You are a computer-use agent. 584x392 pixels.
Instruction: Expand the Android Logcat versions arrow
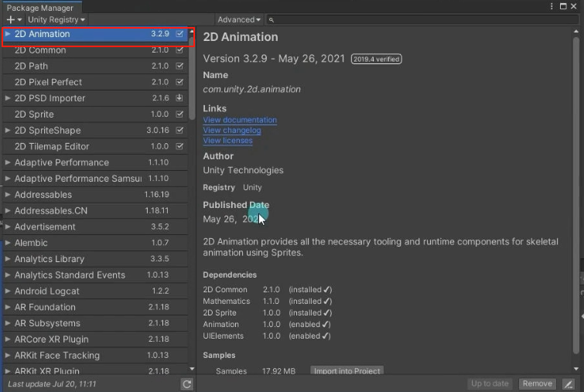pos(8,291)
